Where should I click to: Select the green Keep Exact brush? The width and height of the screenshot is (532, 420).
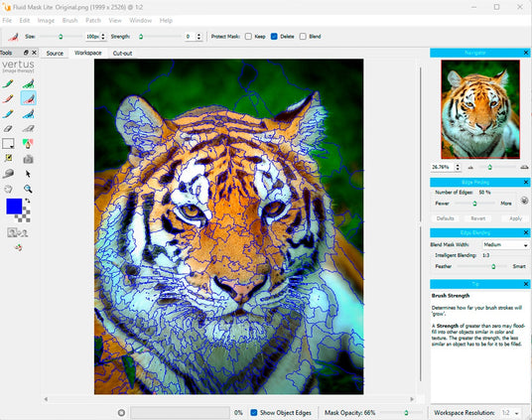pyautogui.click(x=8, y=83)
